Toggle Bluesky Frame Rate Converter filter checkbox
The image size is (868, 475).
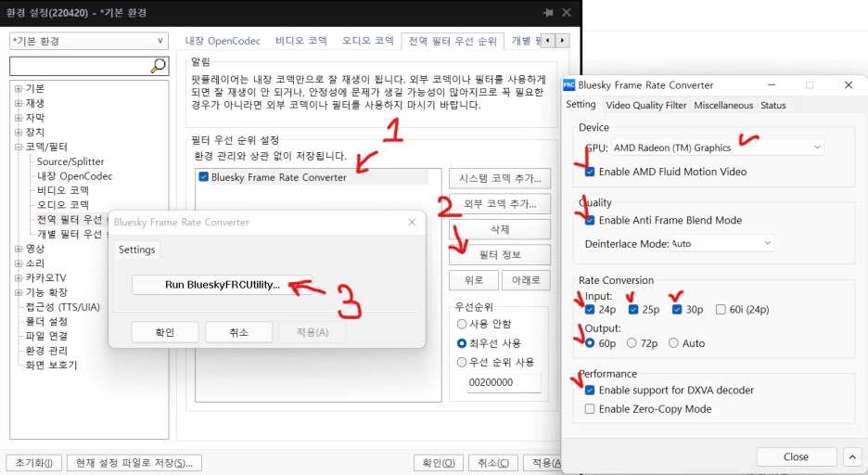203,177
